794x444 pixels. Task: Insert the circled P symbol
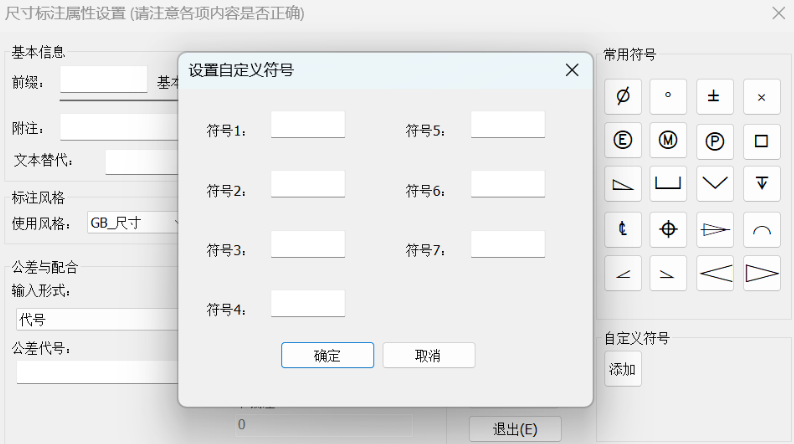point(714,141)
